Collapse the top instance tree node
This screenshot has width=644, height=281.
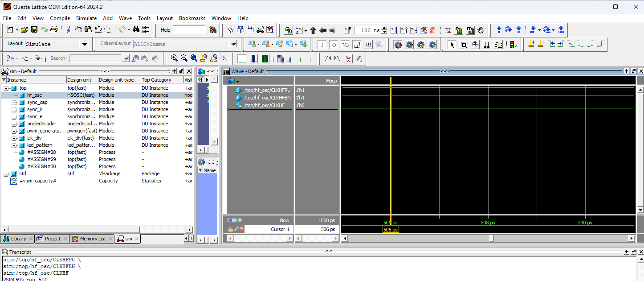[7, 88]
